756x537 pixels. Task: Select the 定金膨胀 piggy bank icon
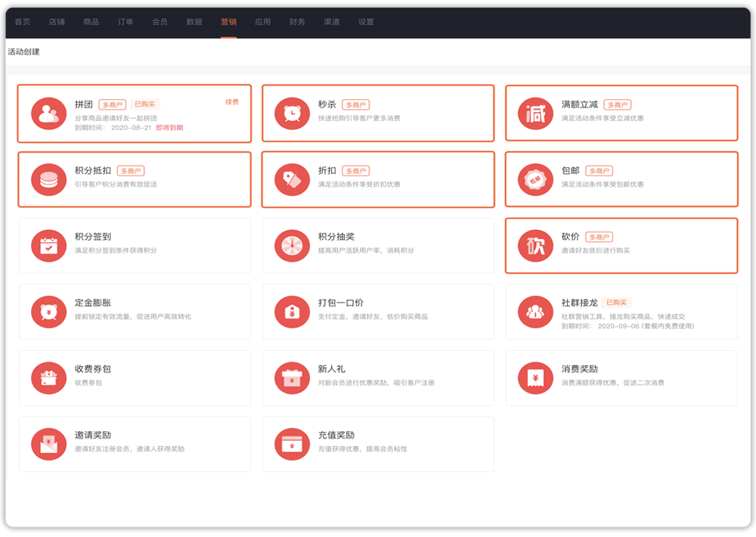49,312
